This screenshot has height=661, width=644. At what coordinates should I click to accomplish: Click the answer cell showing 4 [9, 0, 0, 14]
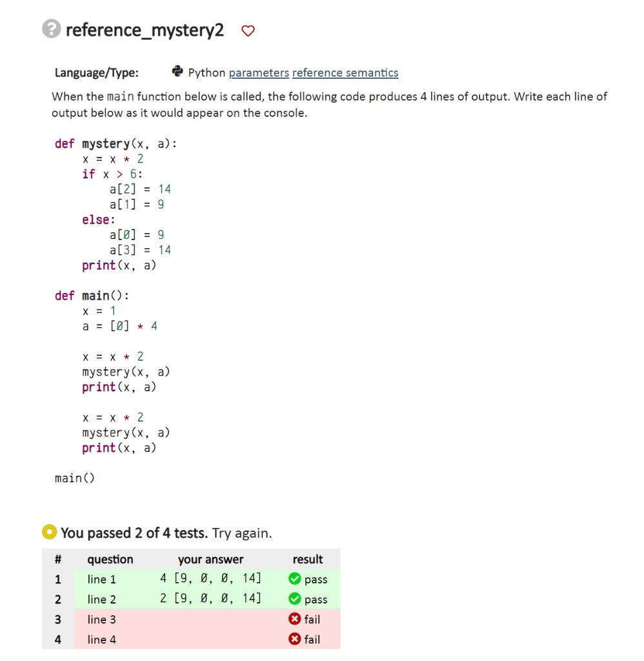coord(210,579)
